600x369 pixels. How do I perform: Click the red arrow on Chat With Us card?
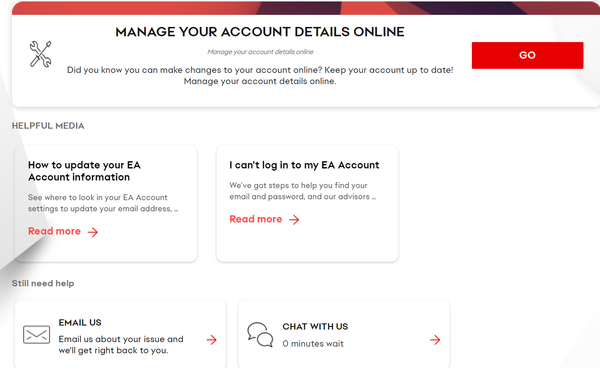pyautogui.click(x=435, y=340)
